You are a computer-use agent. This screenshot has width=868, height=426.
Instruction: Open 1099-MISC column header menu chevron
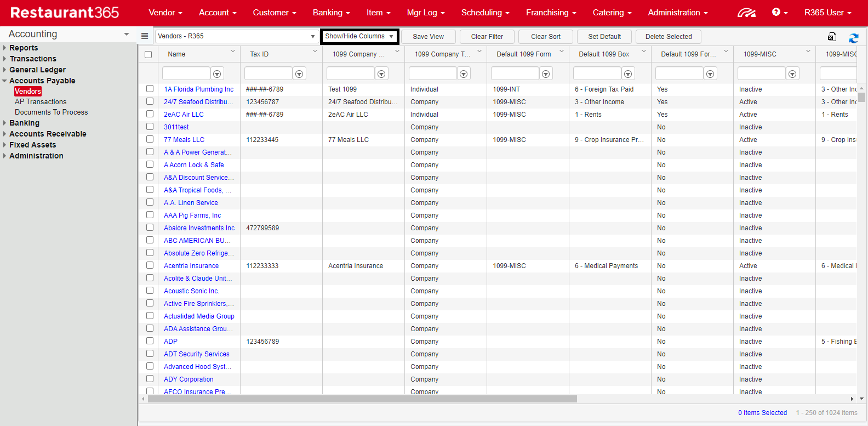point(808,52)
